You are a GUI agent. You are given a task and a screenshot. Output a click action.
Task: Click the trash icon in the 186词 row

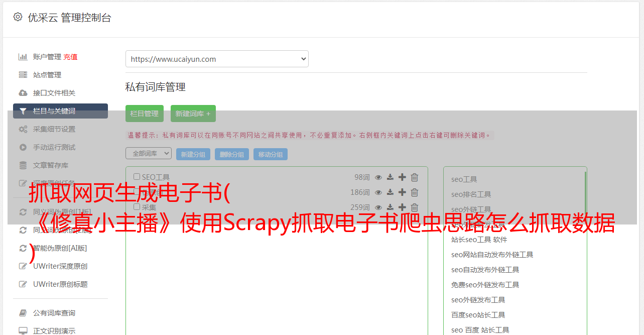(415, 192)
